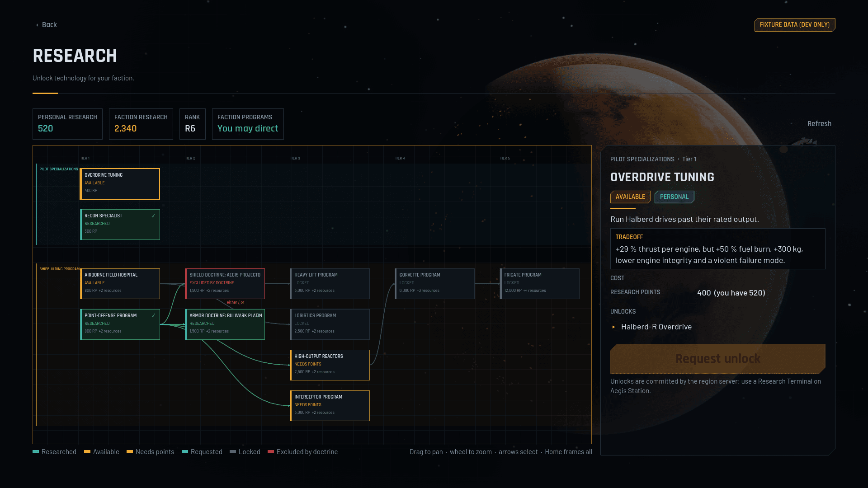Click the Researched legend swatch
The image size is (868, 488).
[x=36, y=452]
